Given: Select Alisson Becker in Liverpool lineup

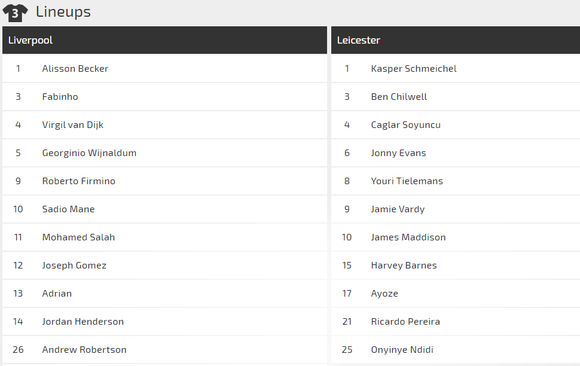Looking at the screenshot, I should (x=75, y=68).
